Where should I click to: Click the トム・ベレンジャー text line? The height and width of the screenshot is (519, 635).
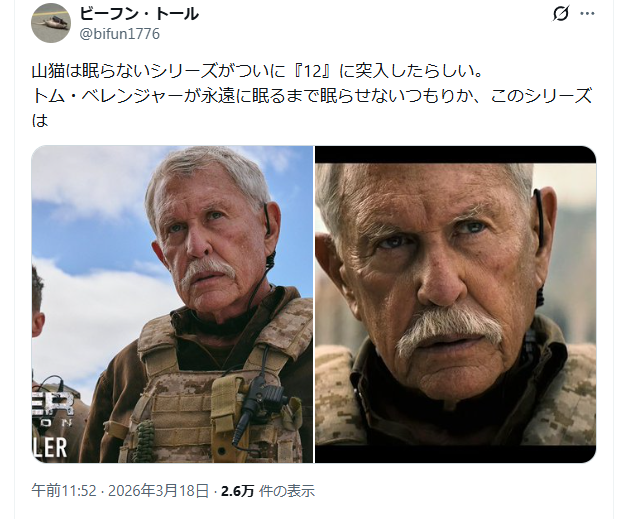pos(312,96)
